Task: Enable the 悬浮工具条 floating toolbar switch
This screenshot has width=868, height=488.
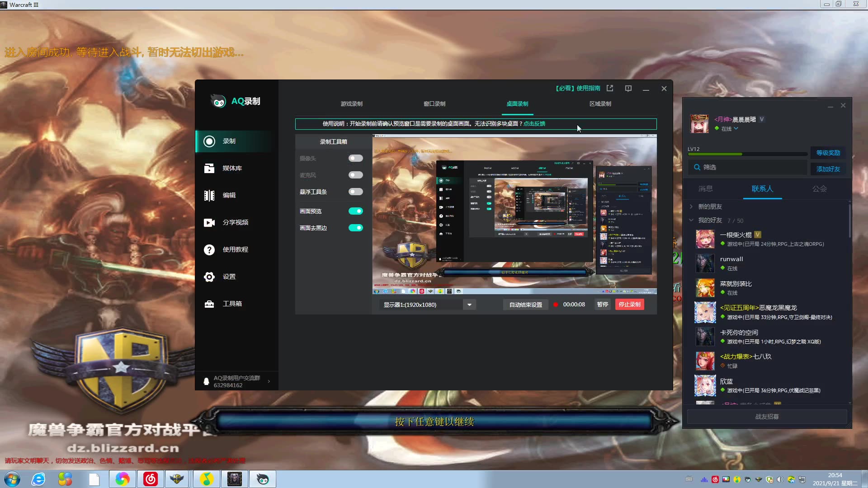Action: point(355,192)
